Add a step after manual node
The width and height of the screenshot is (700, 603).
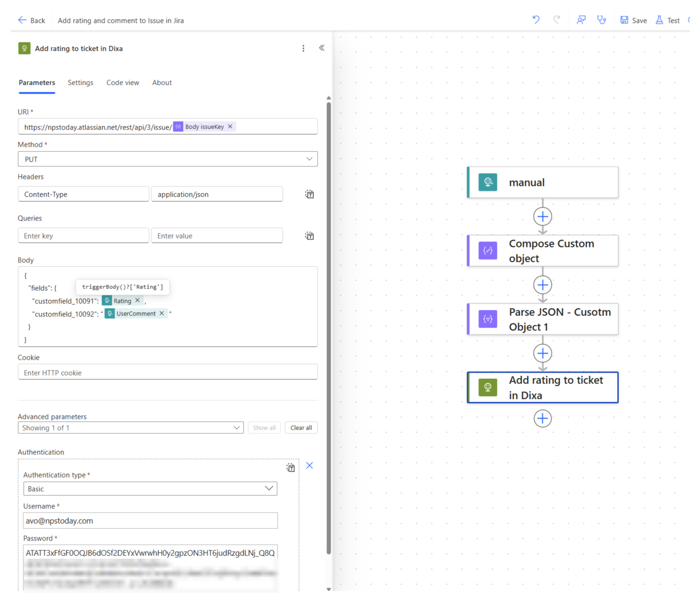543,217
